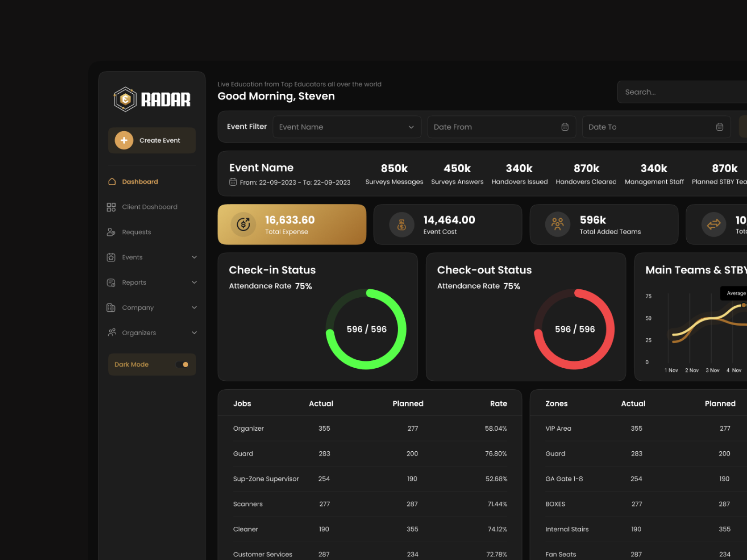Collapse the Reports sidebar chevron
The image size is (747, 560).
194,282
